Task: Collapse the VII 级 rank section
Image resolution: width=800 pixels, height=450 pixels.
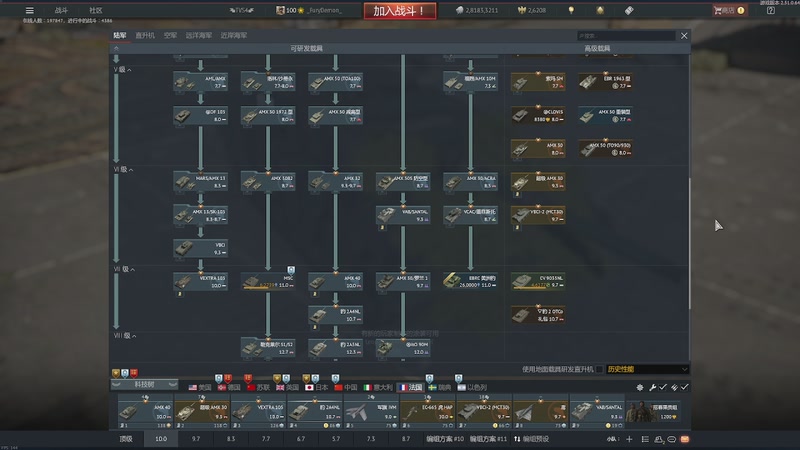Action: 124,269
